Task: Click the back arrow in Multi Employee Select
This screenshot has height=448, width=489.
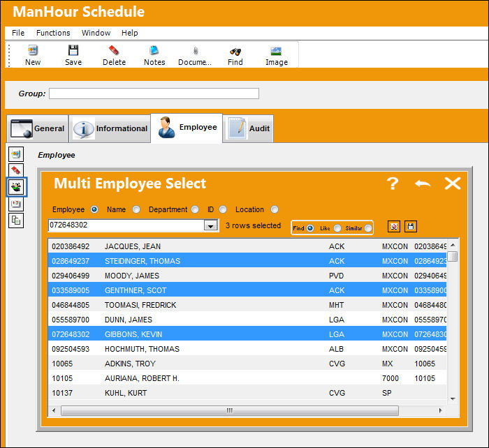Action: coord(423,184)
